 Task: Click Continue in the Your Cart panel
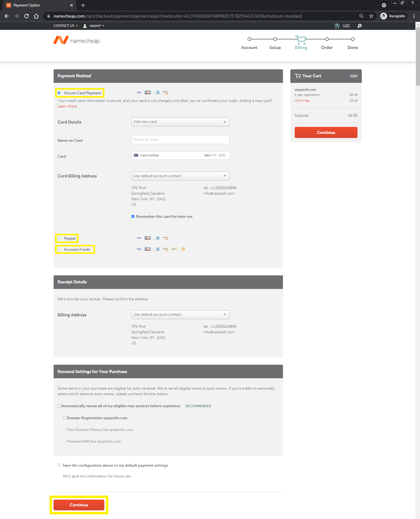pos(326,132)
